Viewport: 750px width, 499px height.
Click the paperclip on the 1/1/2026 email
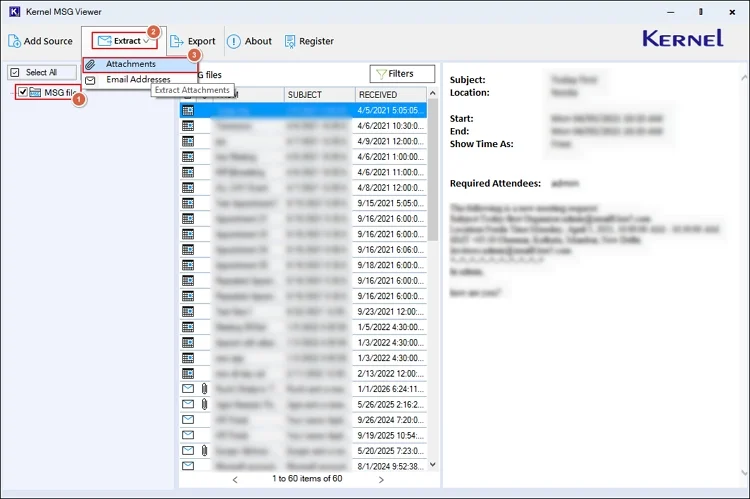[203, 388]
